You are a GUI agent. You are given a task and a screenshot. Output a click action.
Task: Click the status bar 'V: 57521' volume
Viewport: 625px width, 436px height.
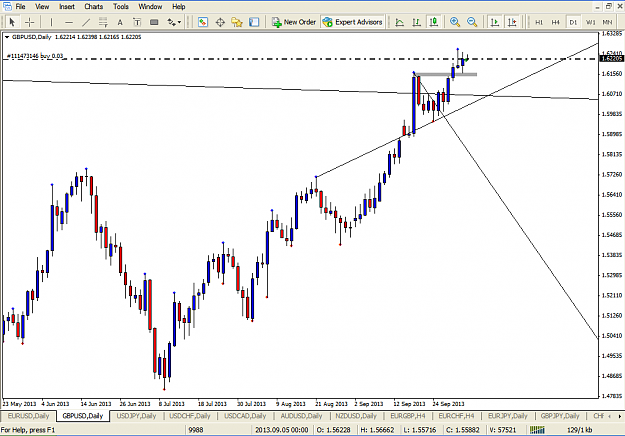[x=502, y=430]
